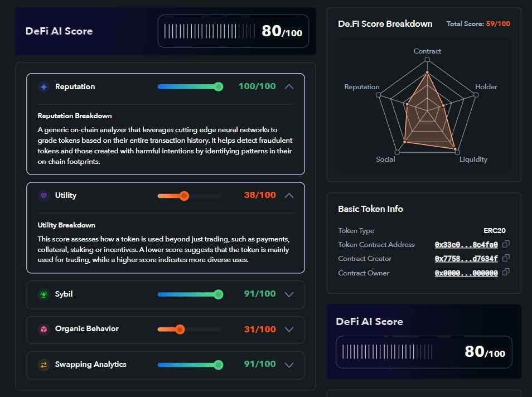
Task: Click the Swapping Analytics slider handle
Action: (x=219, y=365)
